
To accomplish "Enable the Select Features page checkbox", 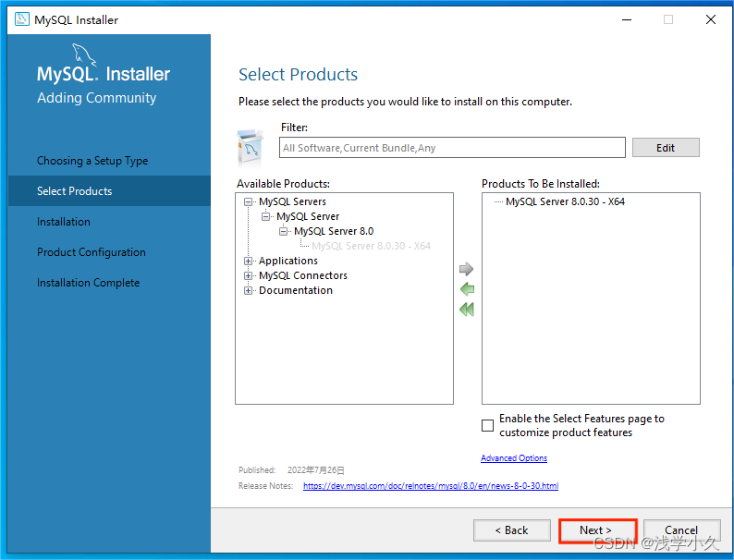I will pyautogui.click(x=487, y=425).
